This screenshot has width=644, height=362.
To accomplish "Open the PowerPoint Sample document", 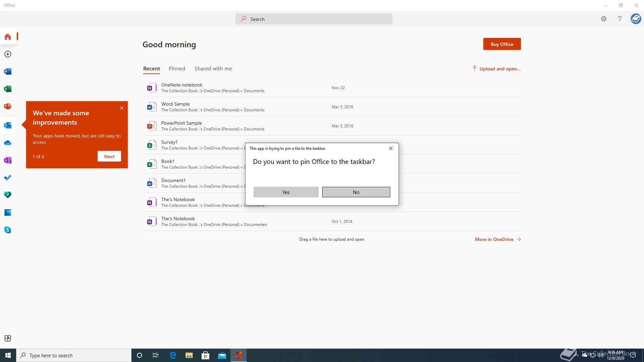I will coord(331,126).
